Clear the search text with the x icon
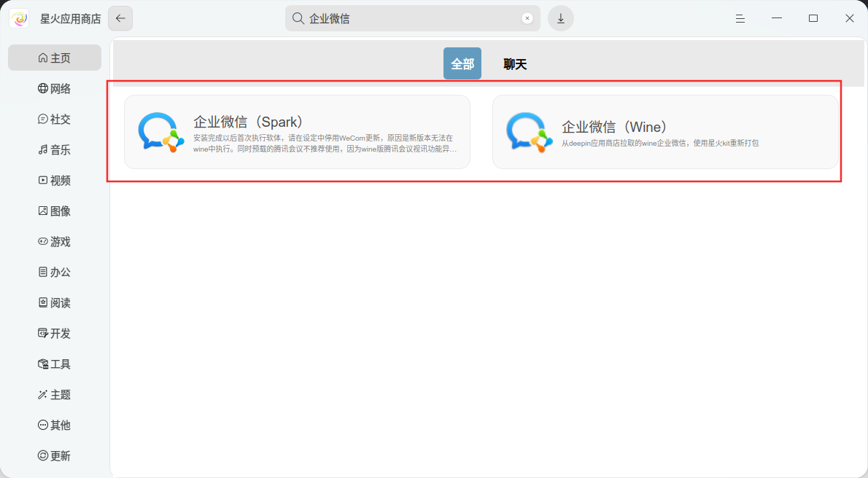The height and width of the screenshot is (478, 868). tap(527, 19)
